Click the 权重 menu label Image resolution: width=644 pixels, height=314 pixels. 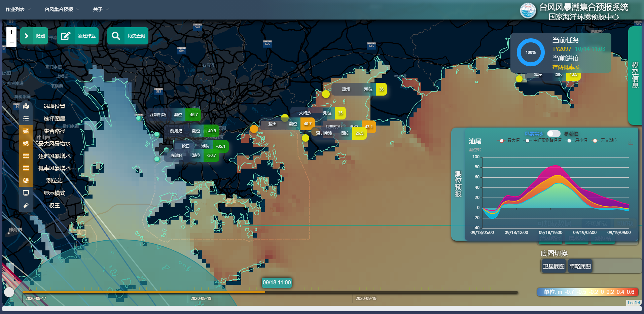click(55, 205)
